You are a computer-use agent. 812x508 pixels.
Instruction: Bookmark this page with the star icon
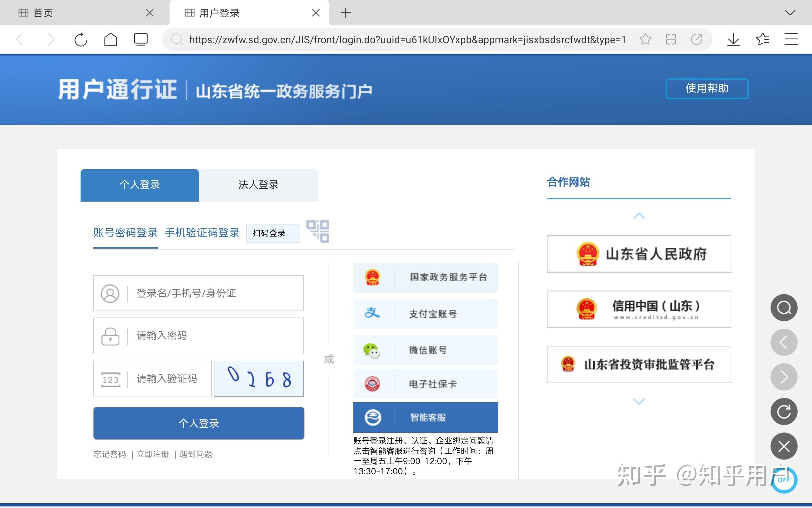coord(645,40)
